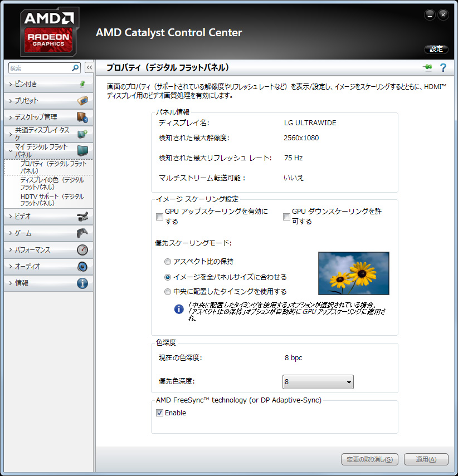The image size is (458, 476).
Task: Open プロパティ (デジタル フラットパネル) page
Action: 48,167
